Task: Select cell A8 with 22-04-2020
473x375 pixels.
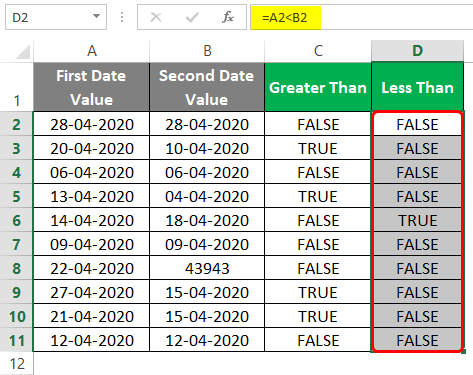Action: click(92, 268)
